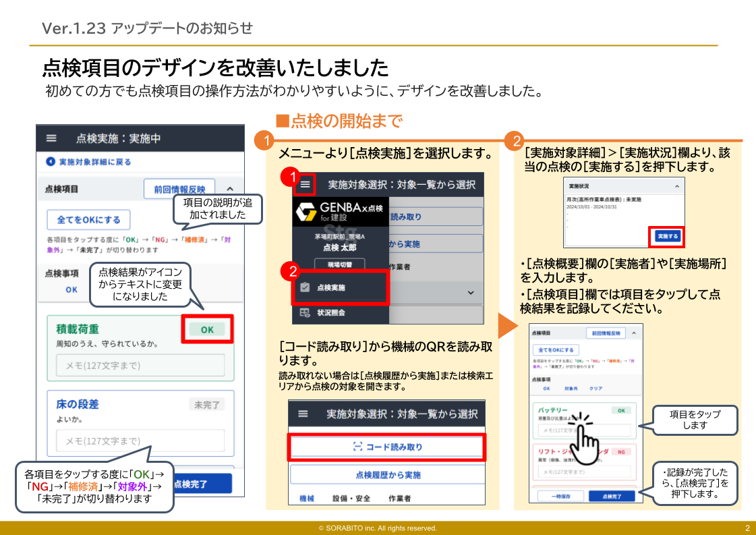Switch to the 設備・安全 tab
The height and width of the screenshot is (535, 756).
click(351, 499)
